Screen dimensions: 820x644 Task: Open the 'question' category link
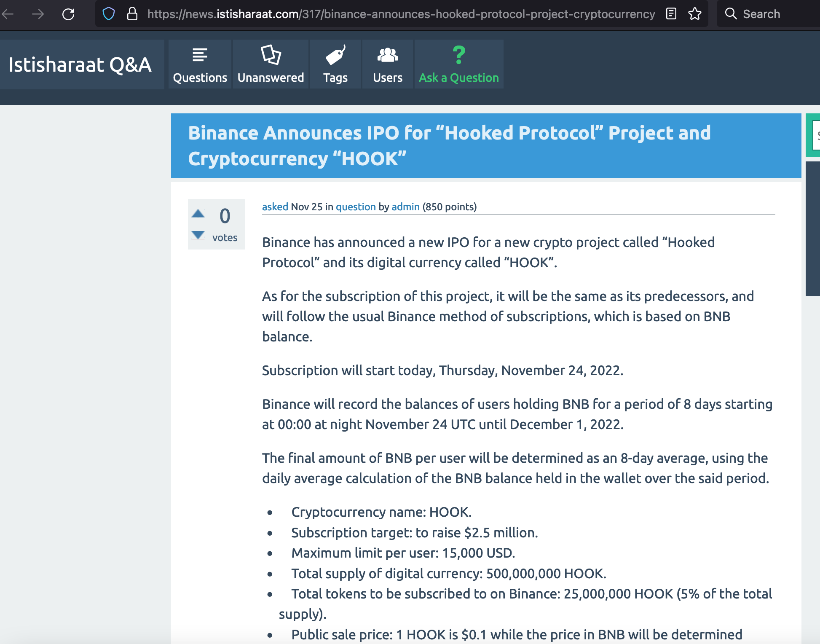click(356, 207)
